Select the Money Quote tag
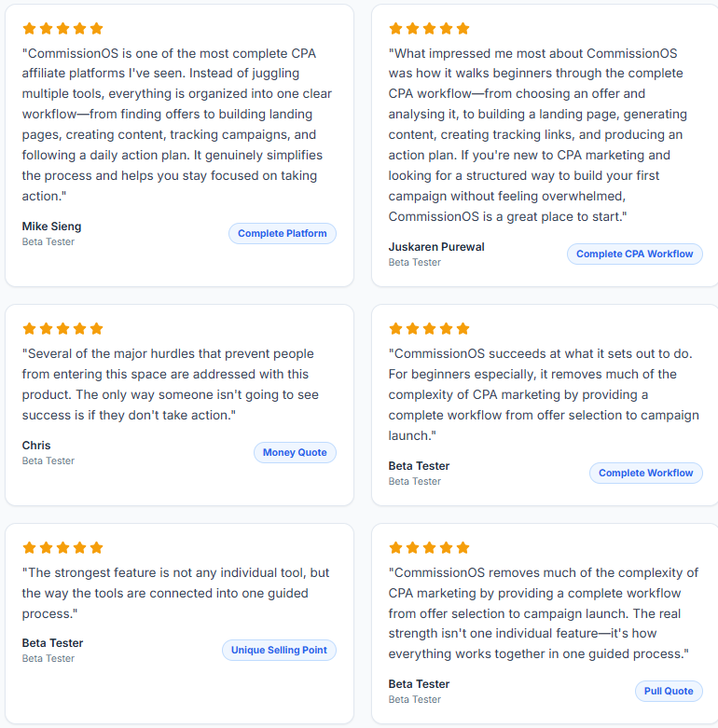This screenshot has height=728, width=718. [x=295, y=453]
